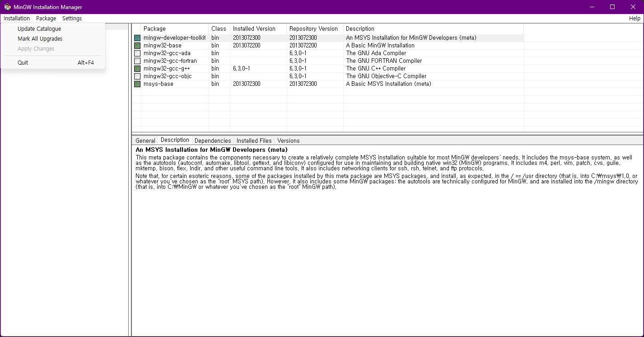This screenshot has height=337, width=644.
Task: Switch to the Versions tab
Action: [289, 140]
